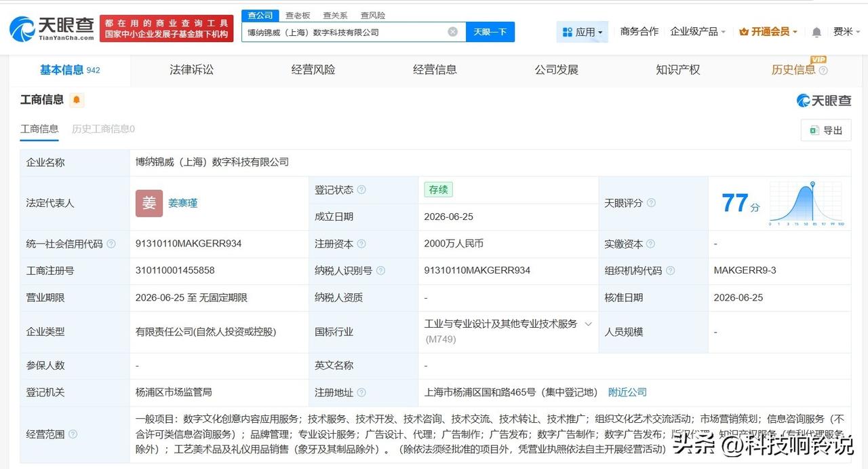Click help icon next to 注册地址
Screen dimensions: 868x469
pos(361,392)
